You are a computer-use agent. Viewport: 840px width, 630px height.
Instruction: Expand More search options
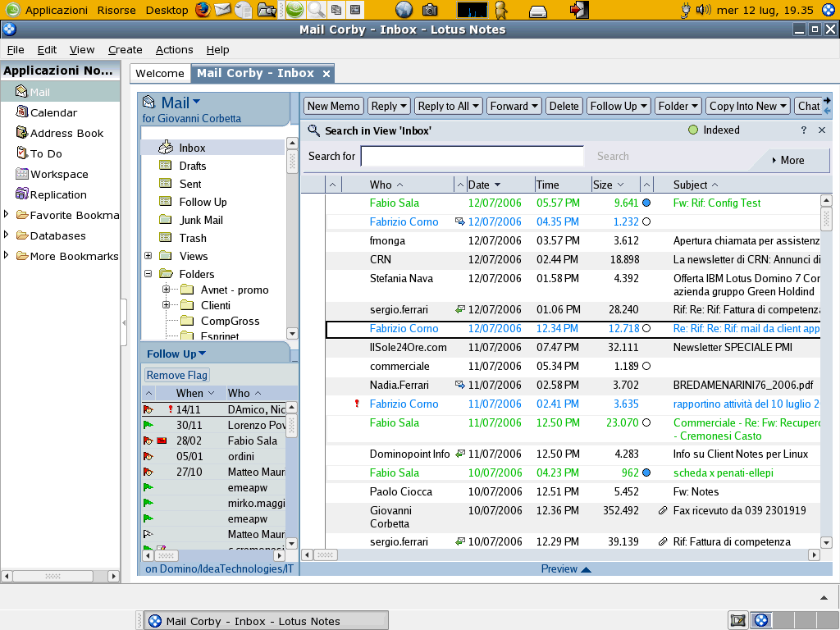[x=788, y=160]
